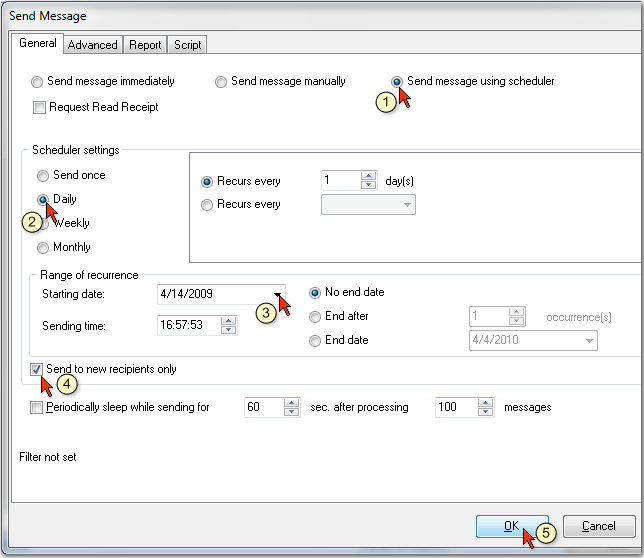644x558 pixels.
Task: Open the Recurs every combo box
Action: [x=368, y=204]
